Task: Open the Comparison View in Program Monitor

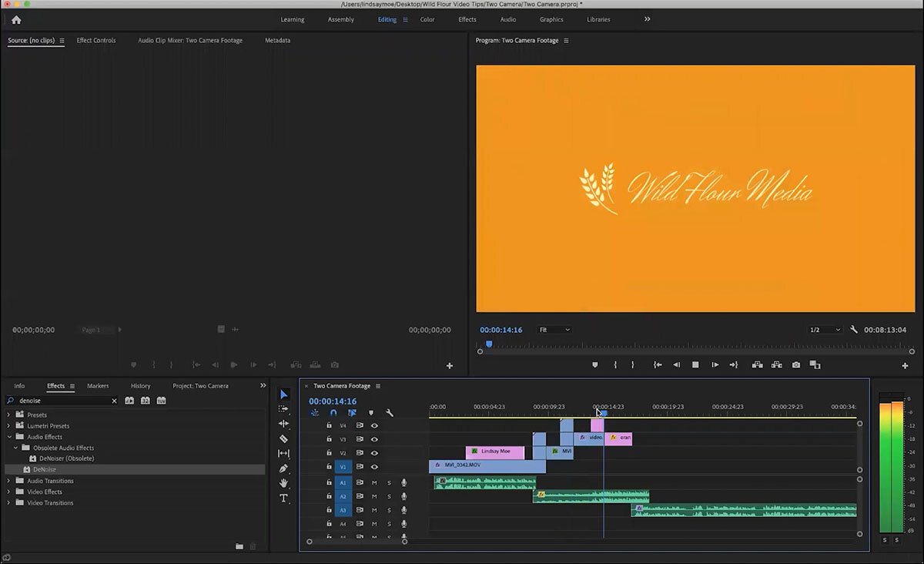Action: click(815, 365)
